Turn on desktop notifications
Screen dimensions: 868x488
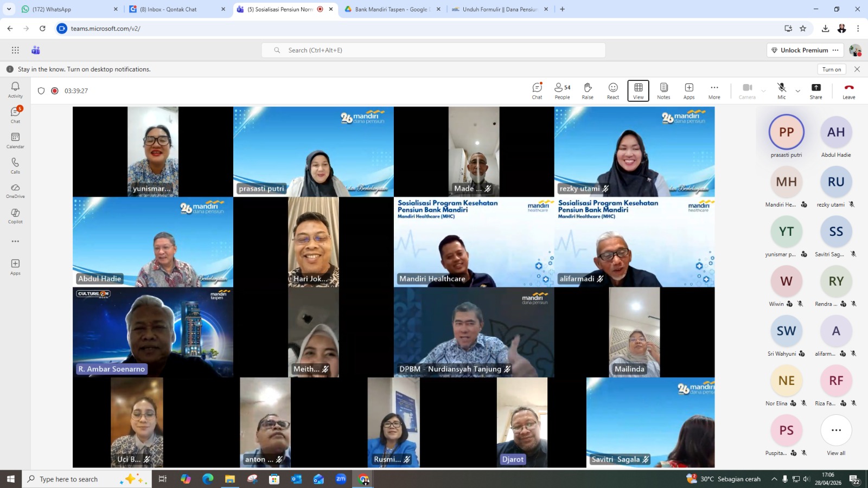click(x=832, y=69)
